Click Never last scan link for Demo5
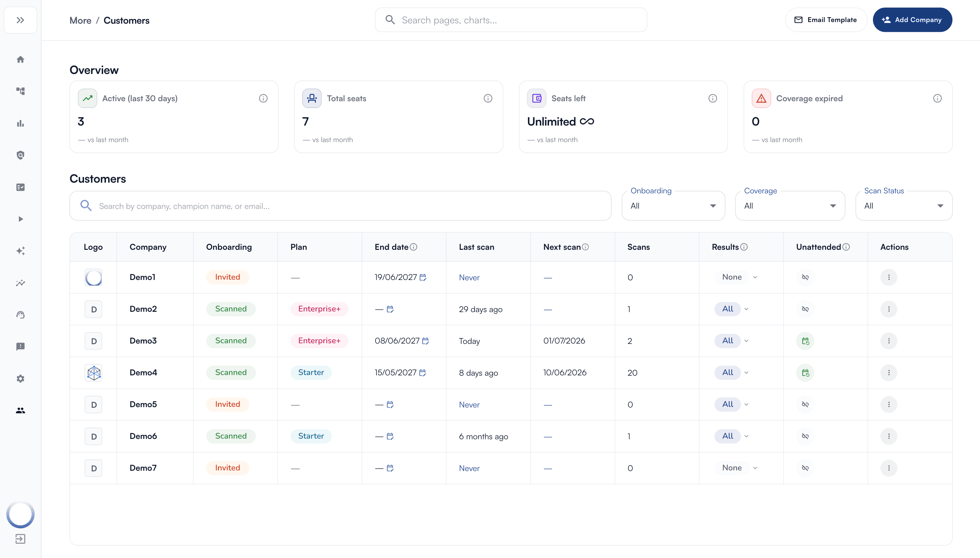The width and height of the screenshot is (980, 558). click(x=469, y=405)
